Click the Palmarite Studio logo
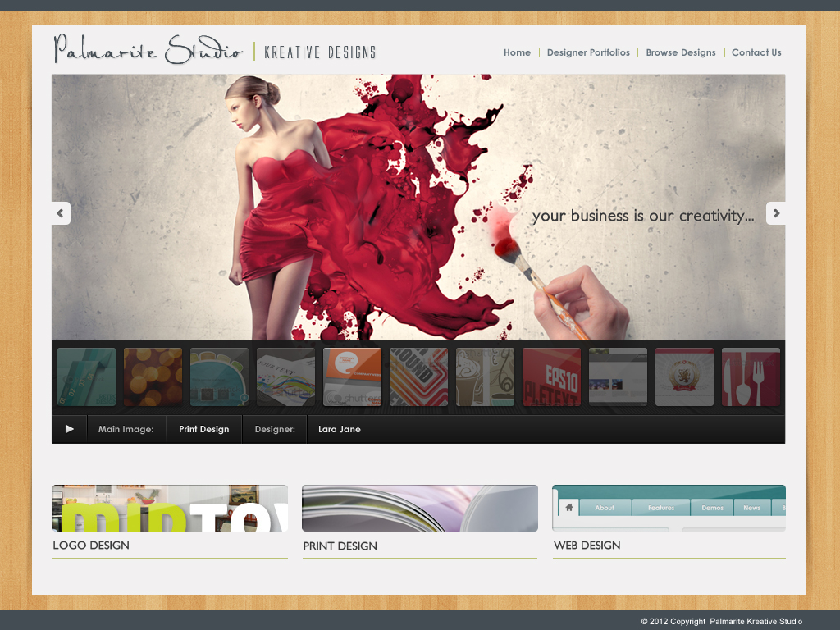The height and width of the screenshot is (630, 840). click(148, 50)
